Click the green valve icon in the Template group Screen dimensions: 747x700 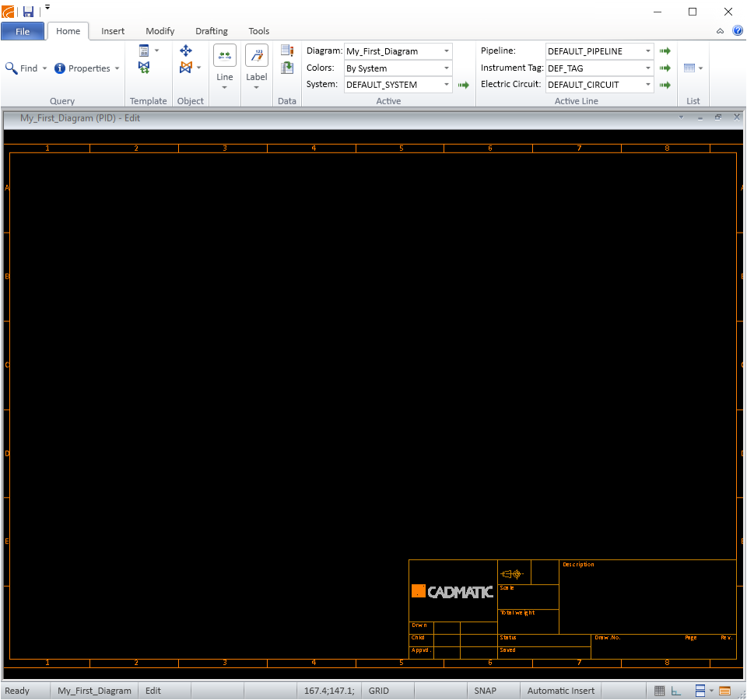coord(144,68)
